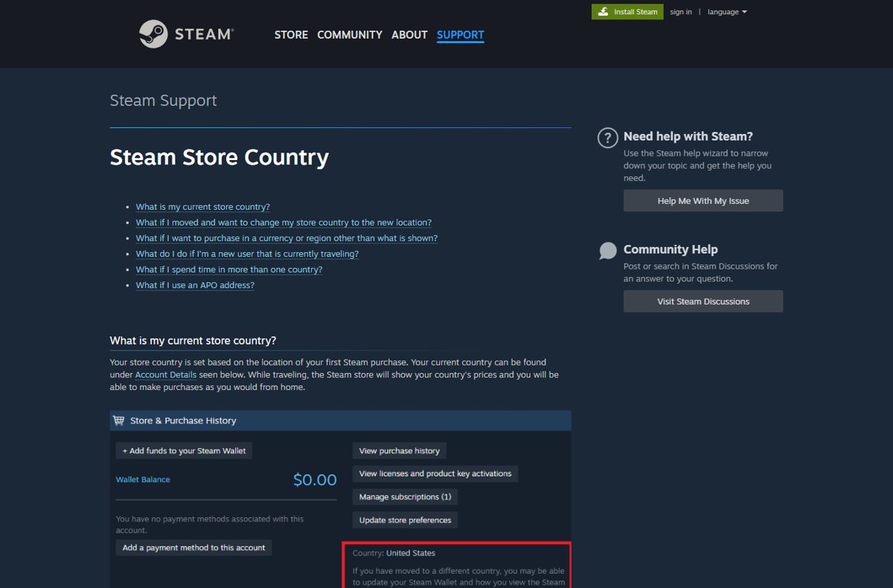Click the download icon on Install Steam
This screenshot has height=588, width=893.
pos(602,12)
